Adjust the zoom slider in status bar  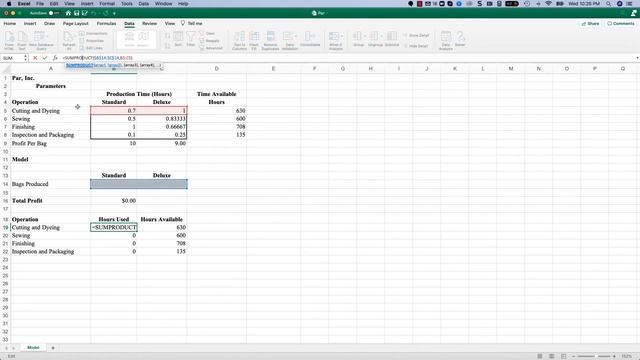[x=594, y=356]
